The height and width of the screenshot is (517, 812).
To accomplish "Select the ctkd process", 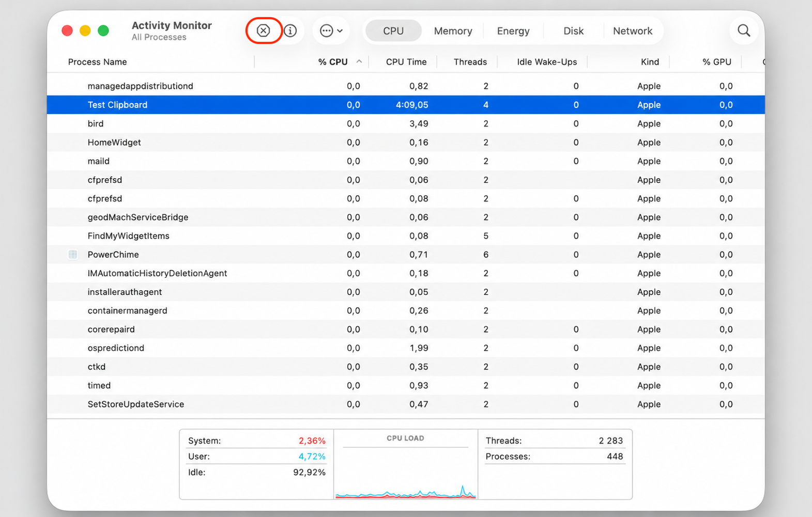I will pyautogui.click(x=406, y=367).
